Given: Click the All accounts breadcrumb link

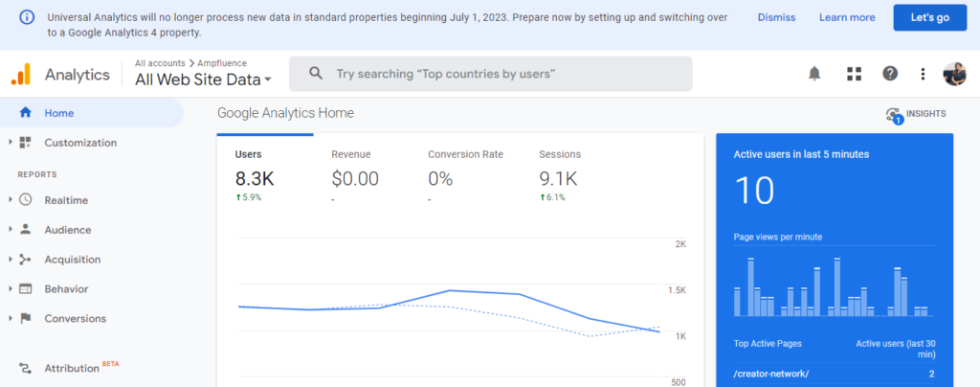Looking at the screenshot, I should tap(160, 63).
